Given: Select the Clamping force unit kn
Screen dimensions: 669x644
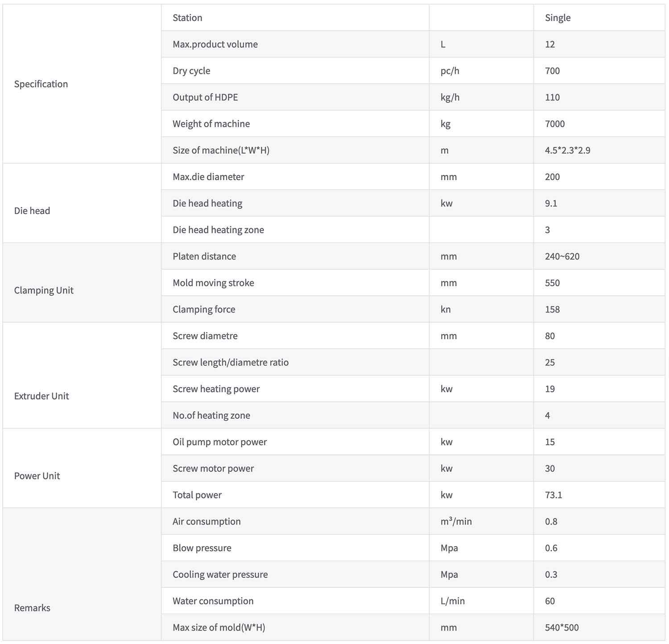Looking at the screenshot, I should click(x=446, y=310).
